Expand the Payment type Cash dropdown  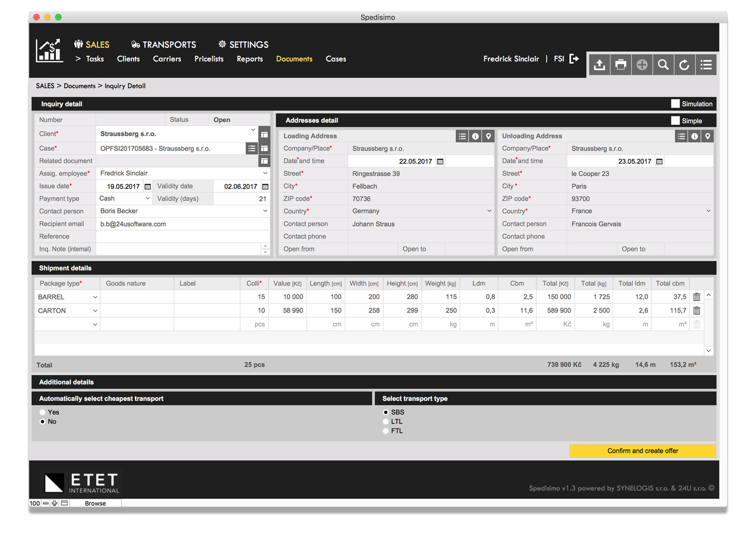(147, 199)
